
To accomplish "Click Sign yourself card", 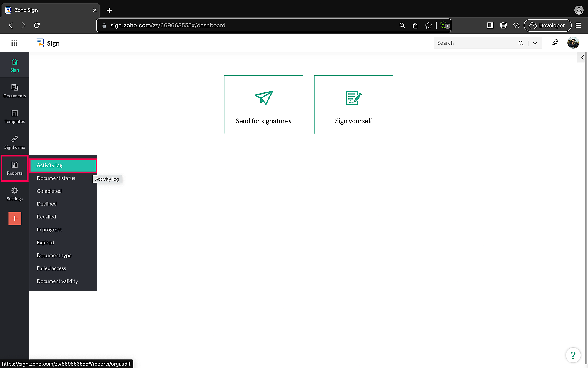I will [353, 105].
